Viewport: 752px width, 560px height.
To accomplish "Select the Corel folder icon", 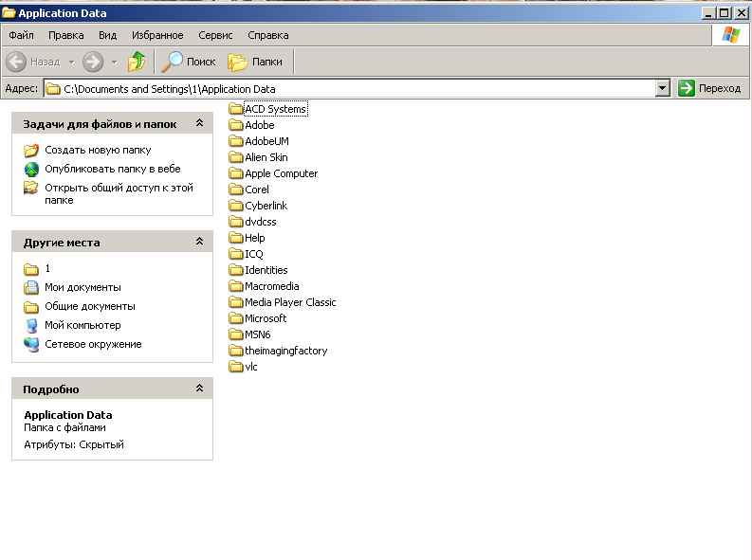I will (x=235, y=190).
